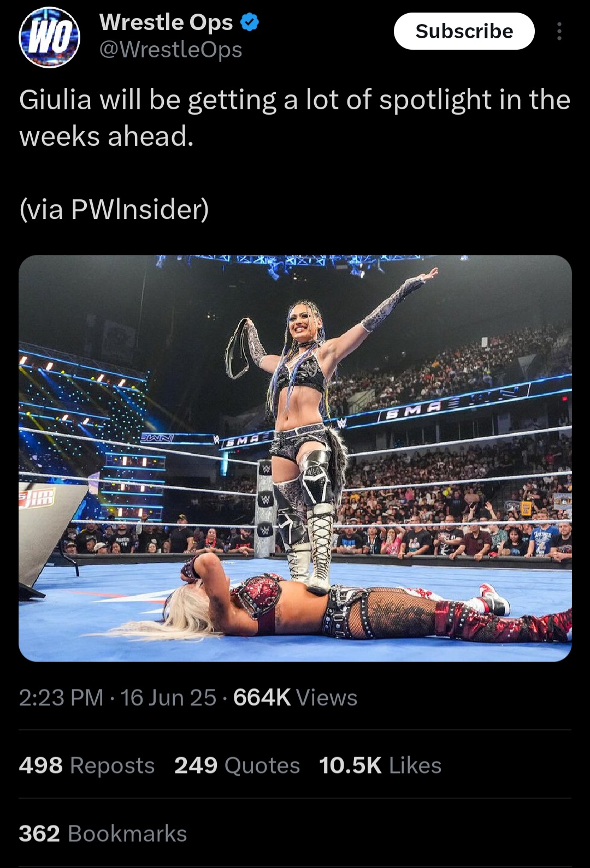Viewport: 590px width, 868px height.
Task: Select the tweet text about Giulia
Action: pyautogui.click(x=295, y=118)
